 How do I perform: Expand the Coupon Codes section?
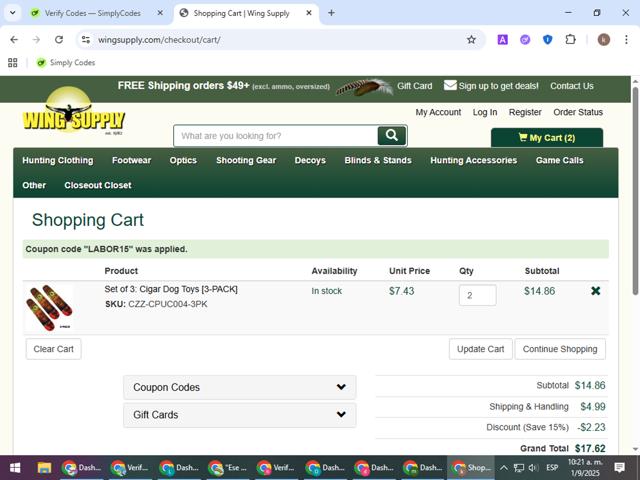coord(240,387)
